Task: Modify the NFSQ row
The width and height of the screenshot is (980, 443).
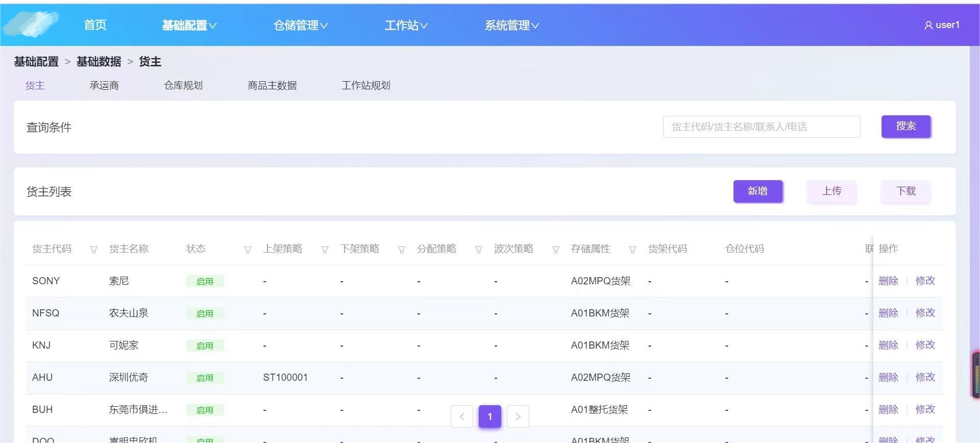Action: pyautogui.click(x=925, y=313)
